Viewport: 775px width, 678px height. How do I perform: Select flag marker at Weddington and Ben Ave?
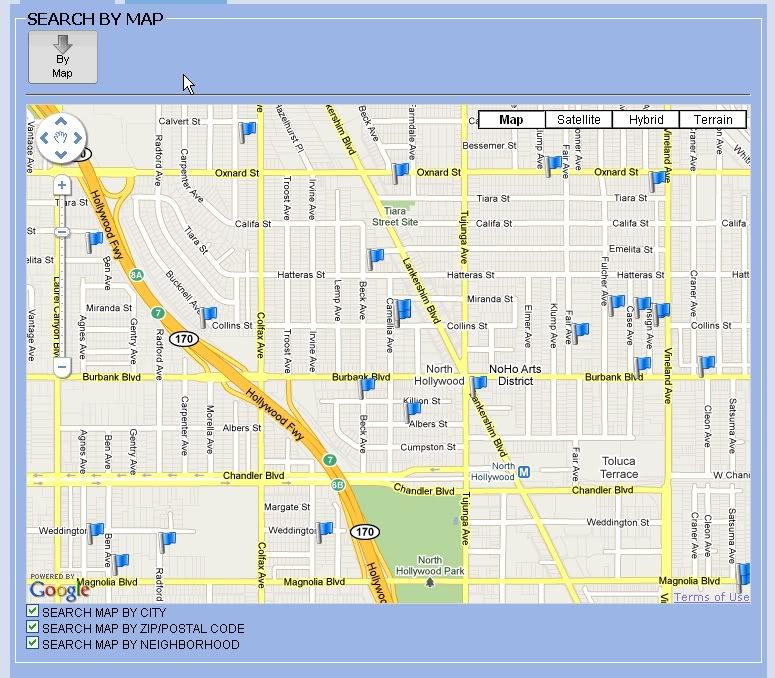95,532
